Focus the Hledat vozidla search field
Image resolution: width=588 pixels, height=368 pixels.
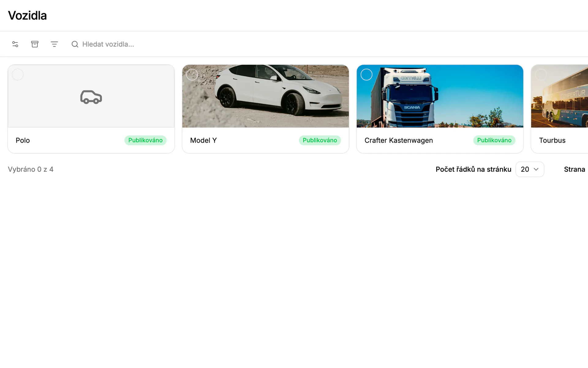tap(108, 44)
